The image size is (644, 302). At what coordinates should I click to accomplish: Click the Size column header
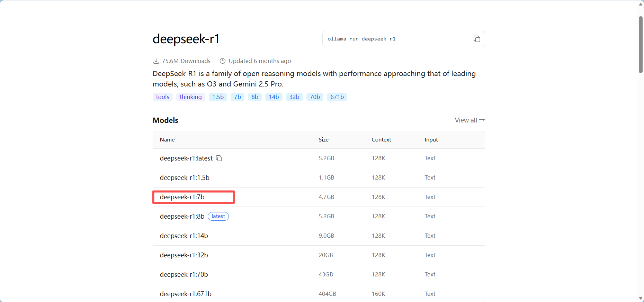323,139
